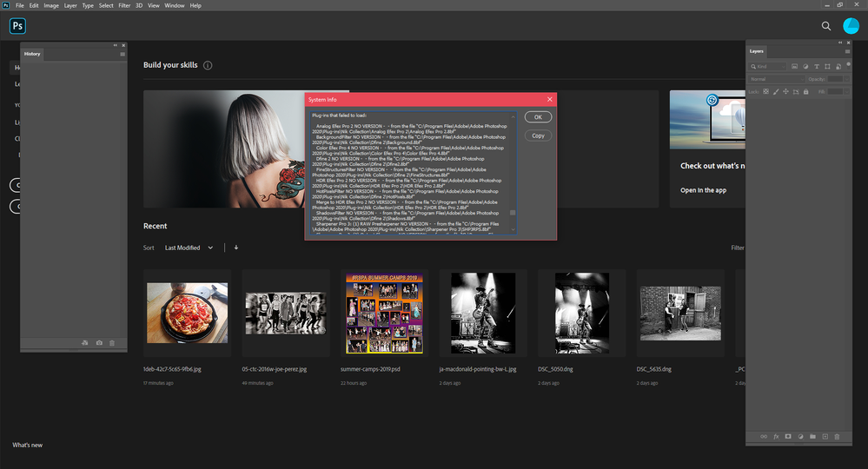The height and width of the screenshot is (469, 868).
Task: Click the Build your skills info icon
Action: tap(208, 65)
